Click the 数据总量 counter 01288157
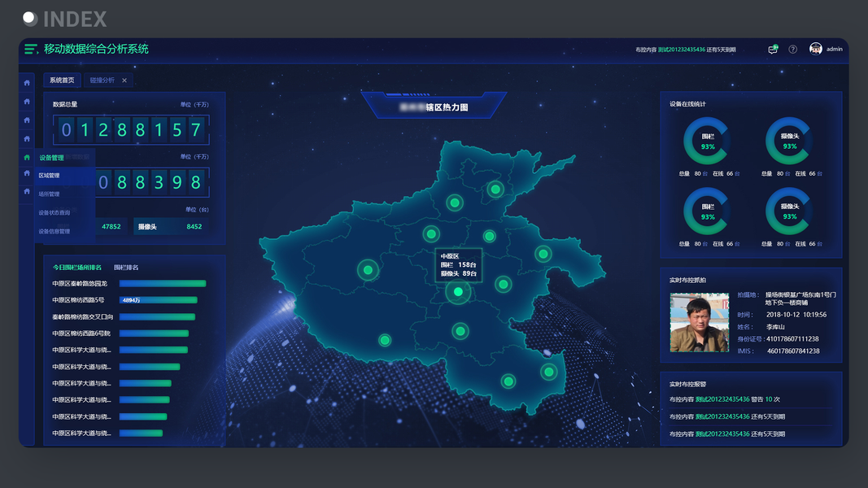The image size is (868, 488). click(131, 130)
